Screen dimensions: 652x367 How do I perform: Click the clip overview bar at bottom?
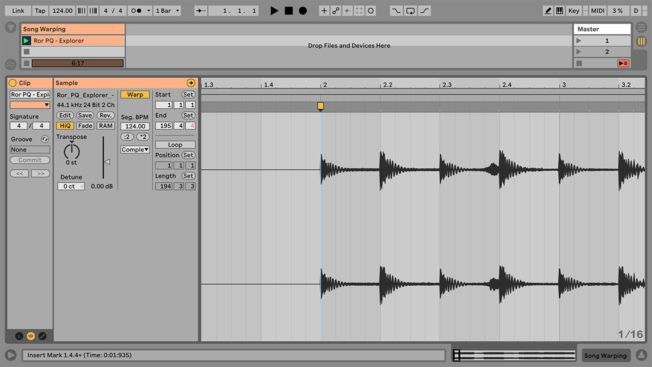coord(514,355)
